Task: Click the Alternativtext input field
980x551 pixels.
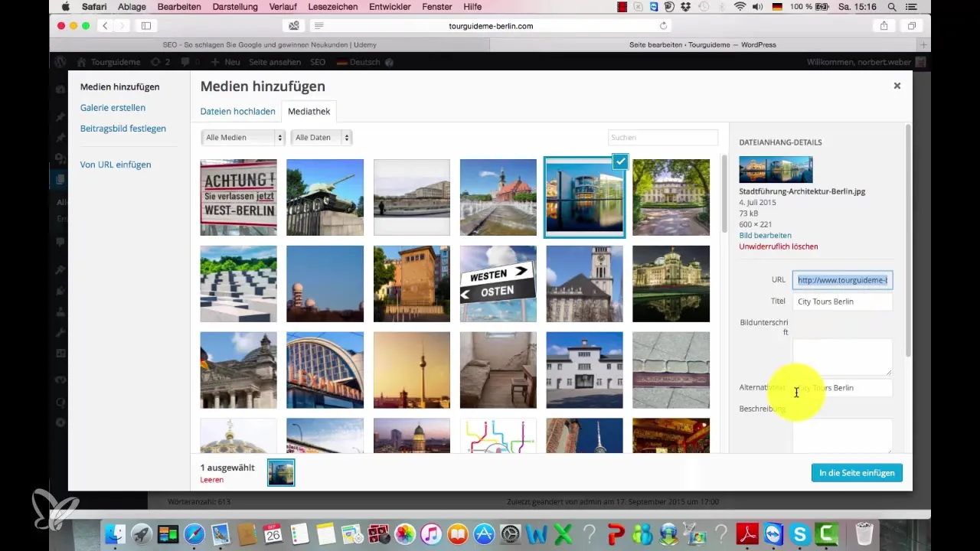Action: (x=842, y=388)
